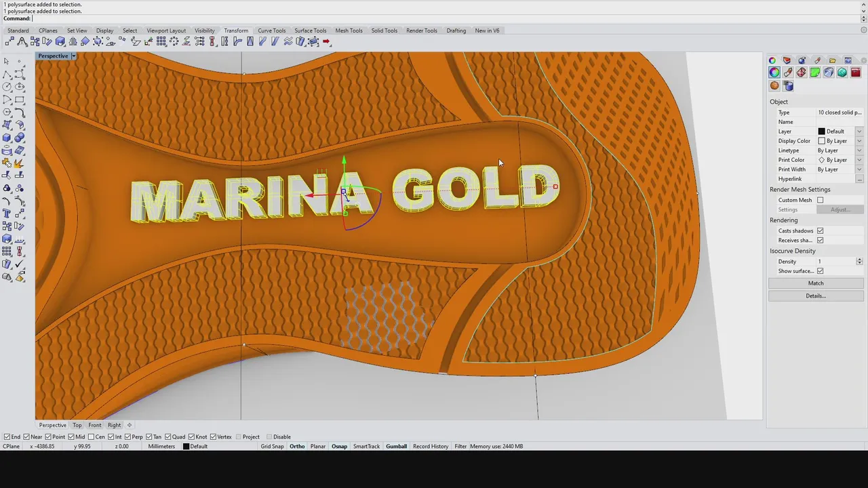The image size is (868, 488).
Task: Click the Polygon tool in left sidebar
Action: click(x=6, y=112)
